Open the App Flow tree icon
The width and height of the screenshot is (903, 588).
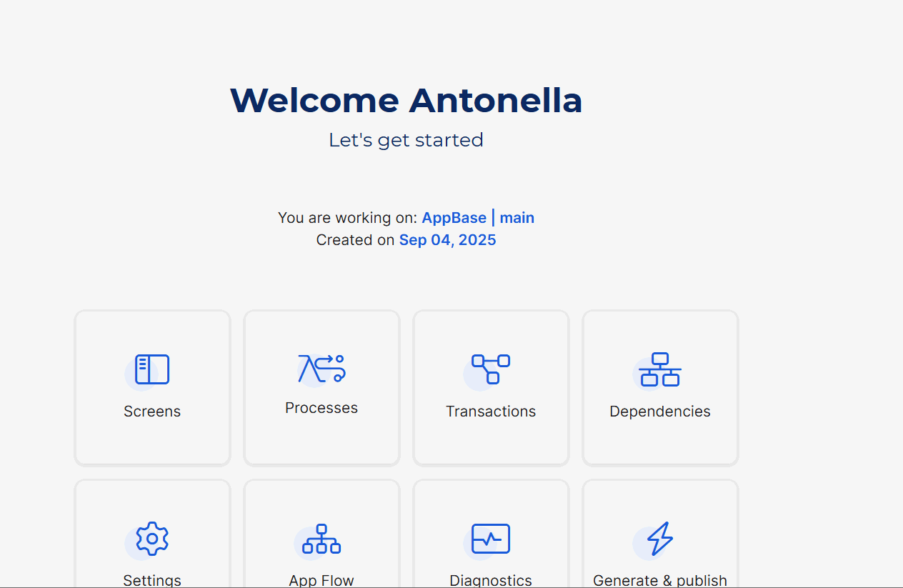click(321, 539)
